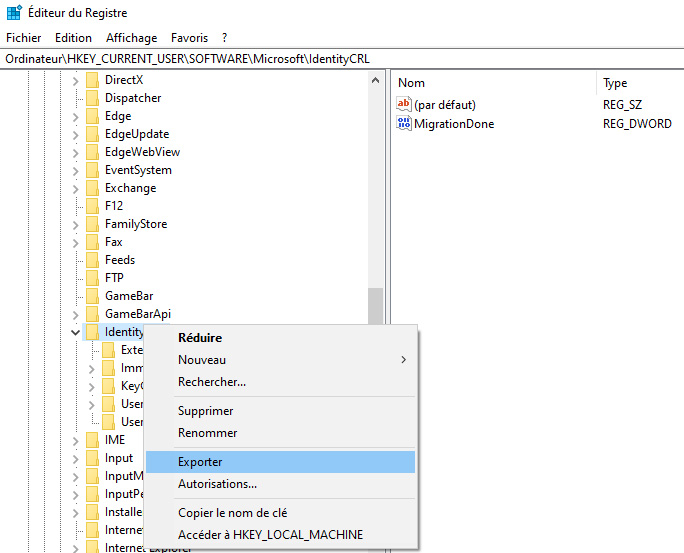
Task: Click the tree pane scrollbar up arrow
Action: tap(375, 81)
